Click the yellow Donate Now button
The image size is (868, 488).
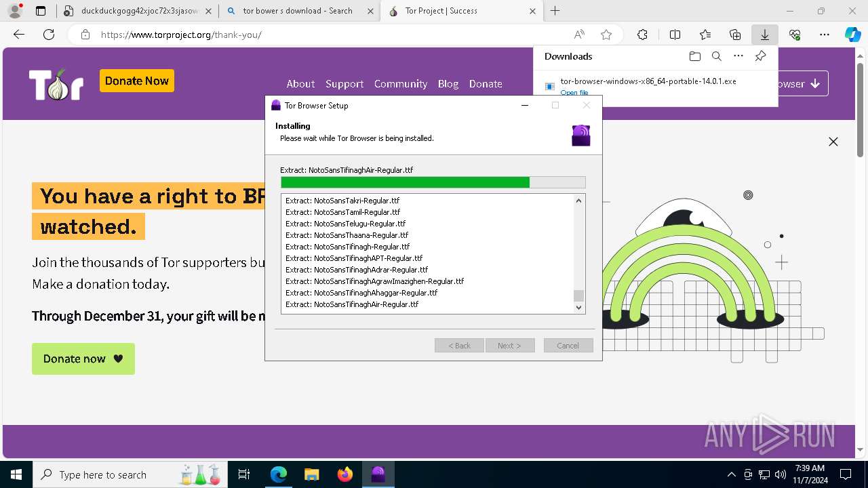[x=137, y=81]
